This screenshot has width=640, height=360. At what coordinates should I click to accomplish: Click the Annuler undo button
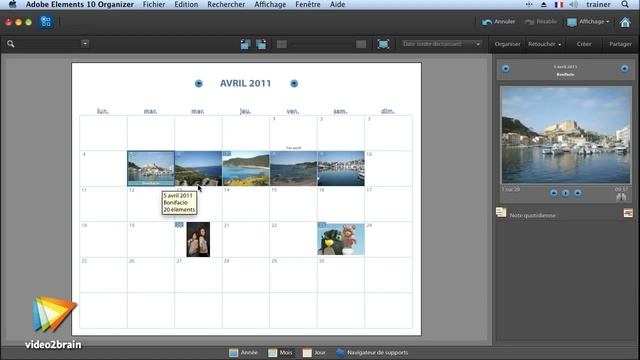click(x=498, y=22)
